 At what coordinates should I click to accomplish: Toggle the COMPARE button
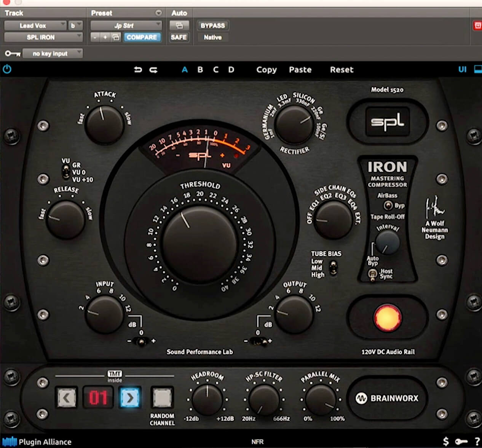pos(142,37)
